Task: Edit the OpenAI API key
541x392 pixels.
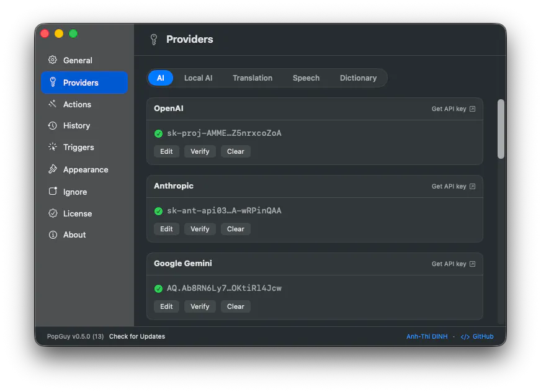Action: pos(166,151)
